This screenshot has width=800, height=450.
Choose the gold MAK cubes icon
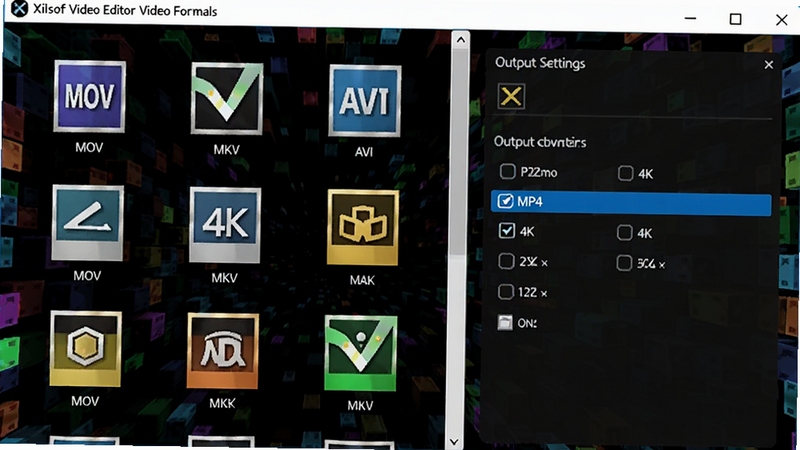point(362,228)
